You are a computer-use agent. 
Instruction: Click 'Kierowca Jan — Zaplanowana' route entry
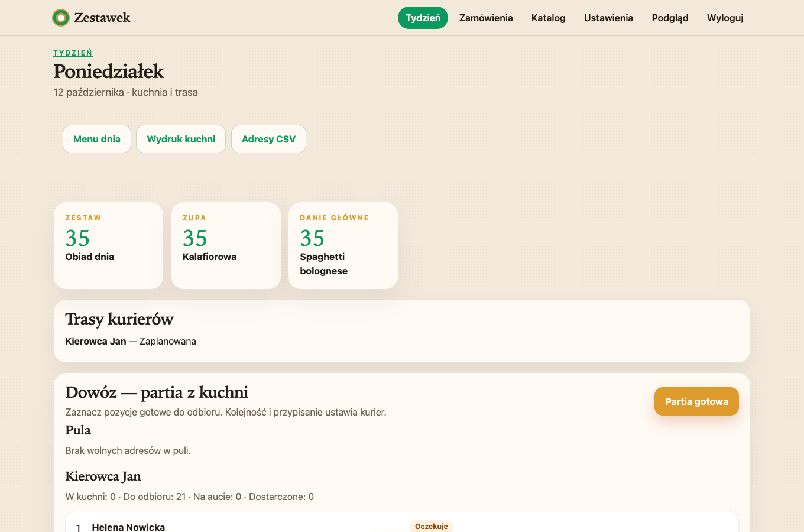pyautogui.click(x=131, y=341)
